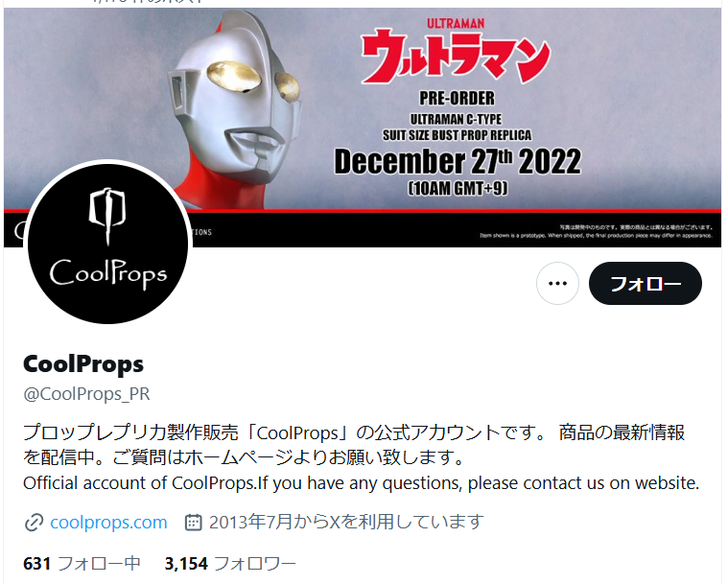The image size is (728, 584).
Task: Open the three-dot more options menu
Action: point(557,283)
